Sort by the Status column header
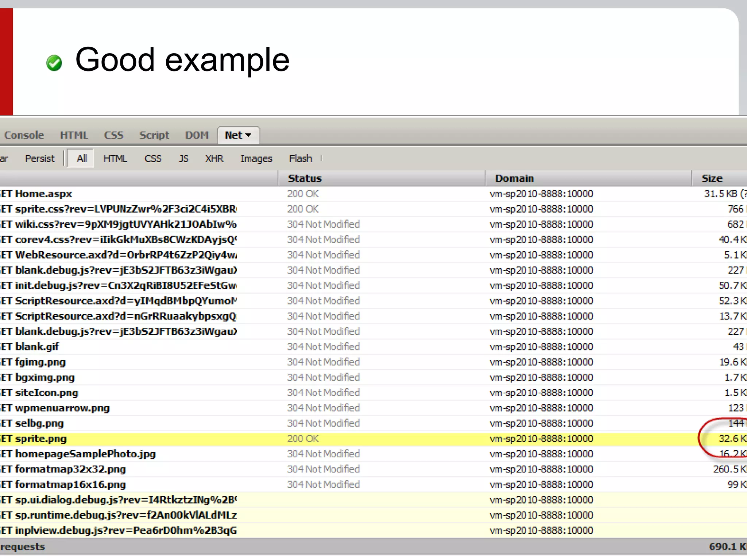Image resolution: width=747 pixels, height=560 pixels. click(x=305, y=178)
